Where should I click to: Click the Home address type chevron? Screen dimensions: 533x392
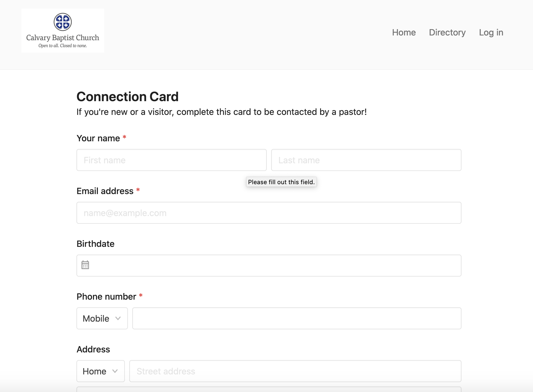(115, 371)
